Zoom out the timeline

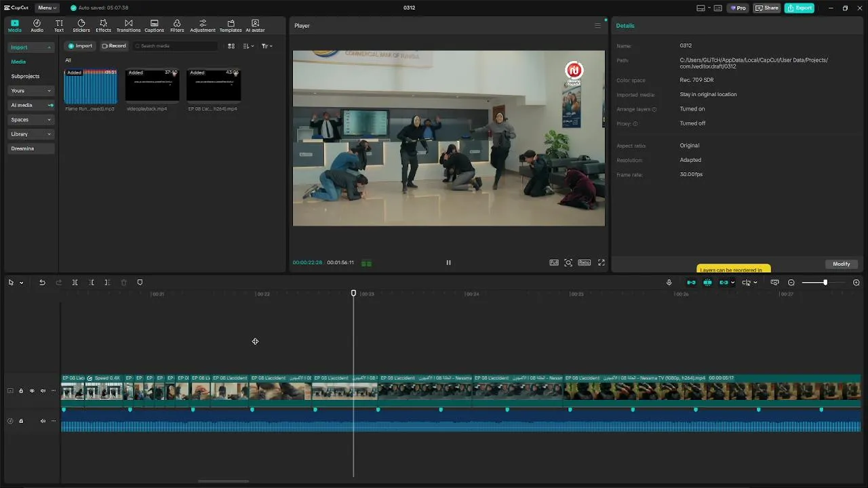[x=791, y=283]
